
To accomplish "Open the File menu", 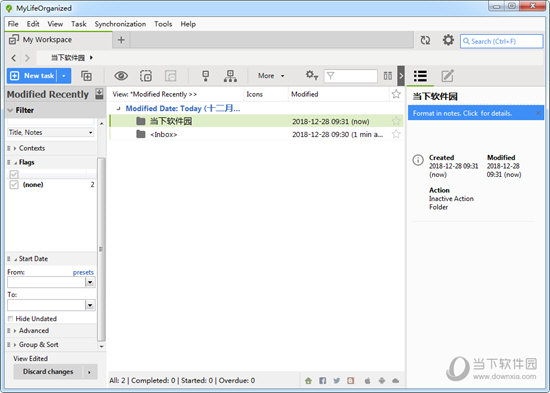I will tap(13, 24).
